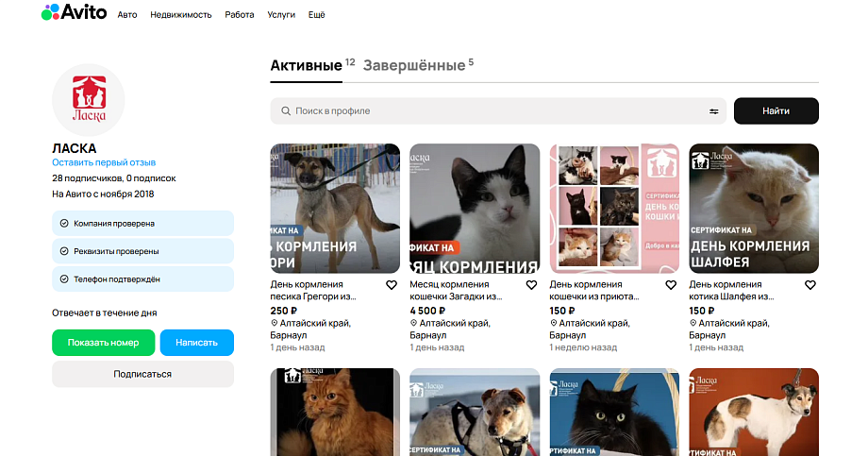The height and width of the screenshot is (456, 868).
Task: Click the Оставить первый отзыв link
Action: (x=104, y=162)
